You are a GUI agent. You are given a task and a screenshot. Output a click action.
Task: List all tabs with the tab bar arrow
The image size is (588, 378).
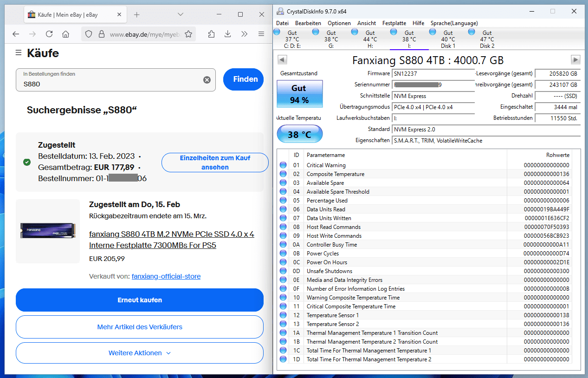pyautogui.click(x=181, y=15)
